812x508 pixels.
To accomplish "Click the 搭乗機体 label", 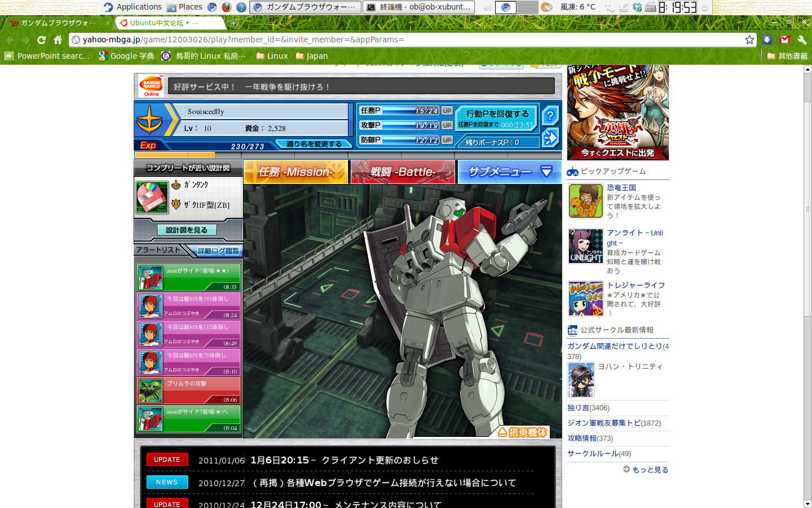I will 523,432.
